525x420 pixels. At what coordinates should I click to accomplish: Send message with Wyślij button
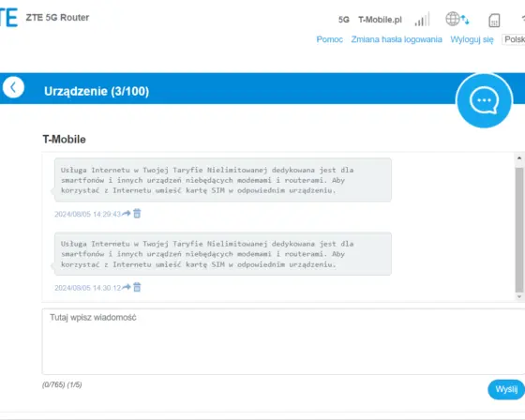[506, 389]
